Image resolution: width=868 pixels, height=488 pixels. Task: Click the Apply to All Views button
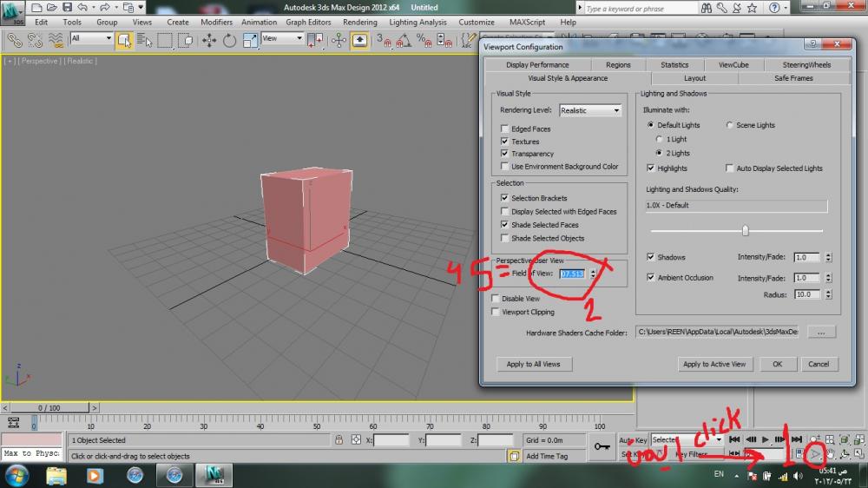coord(533,364)
